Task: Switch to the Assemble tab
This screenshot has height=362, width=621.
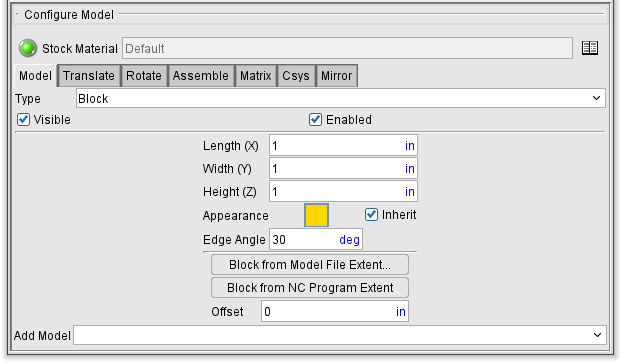Action: 201,76
